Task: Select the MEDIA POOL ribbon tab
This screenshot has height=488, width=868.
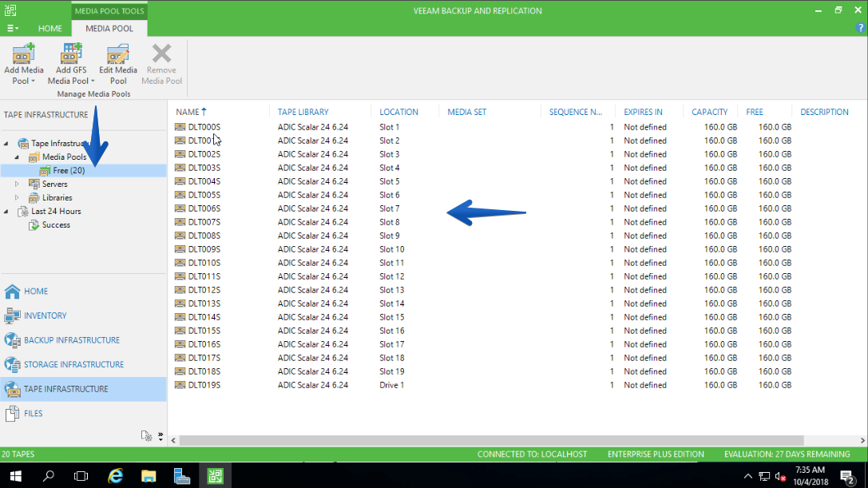Action: click(x=109, y=28)
